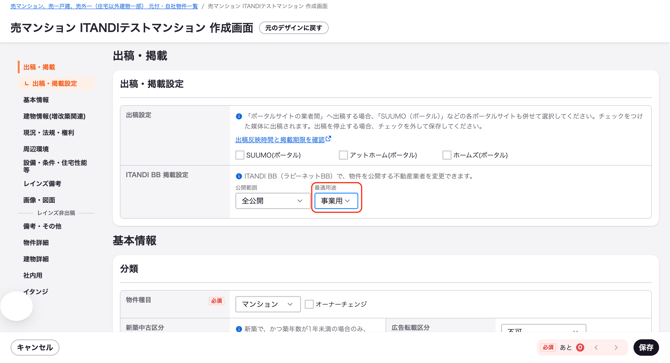Image resolution: width=670 pixels, height=363 pixels.
Task: Click 元のデザインに戻す button
Action: click(294, 28)
